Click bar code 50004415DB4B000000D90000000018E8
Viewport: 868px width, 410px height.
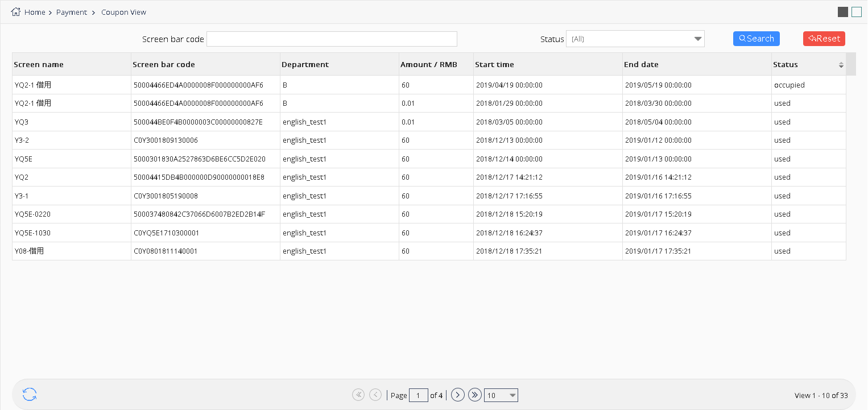pyautogui.click(x=199, y=177)
